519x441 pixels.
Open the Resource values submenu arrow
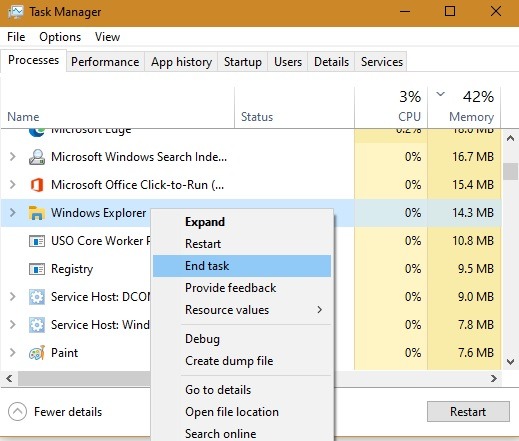point(320,310)
